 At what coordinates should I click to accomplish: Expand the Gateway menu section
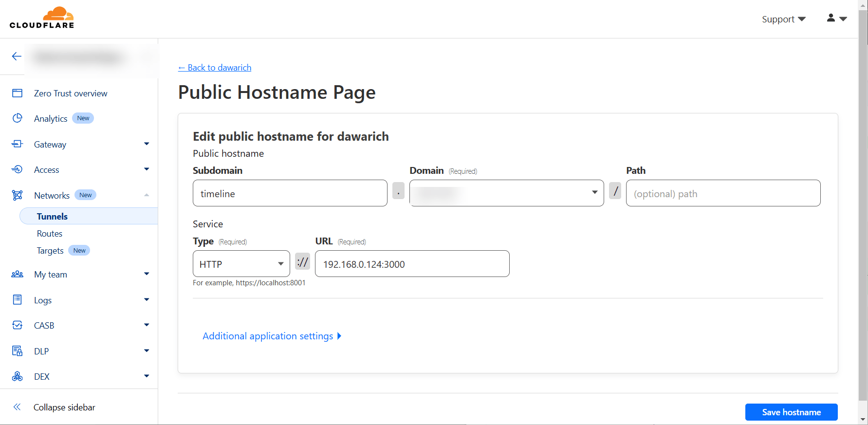pos(146,144)
